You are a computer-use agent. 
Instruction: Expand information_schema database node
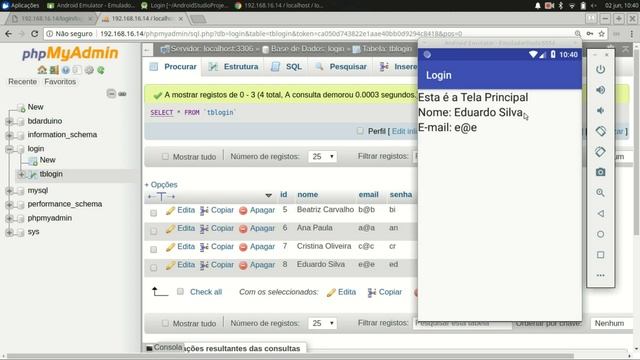pos(9,135)
